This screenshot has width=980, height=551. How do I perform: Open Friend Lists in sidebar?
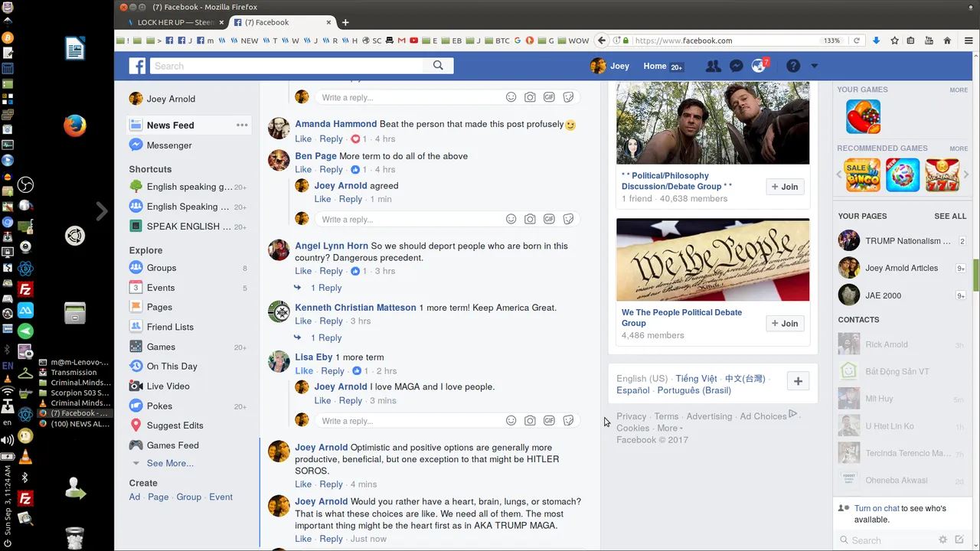170,327
